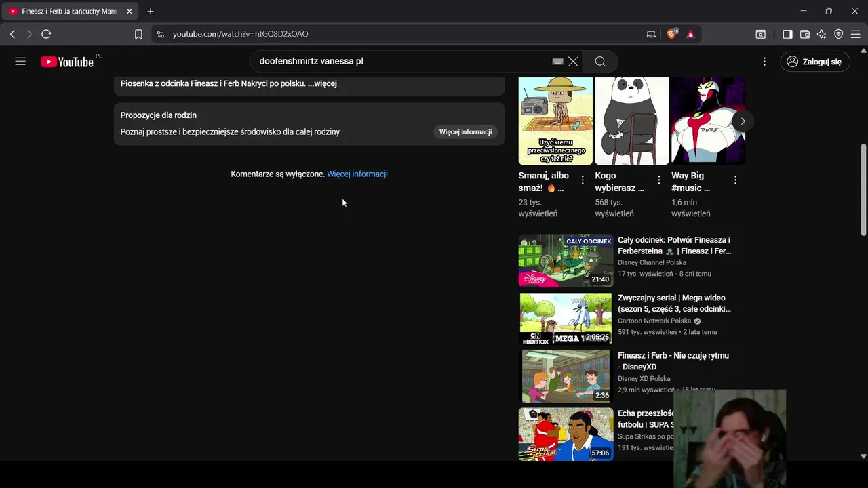This screenshot has height=488, width=868.
Task: Click the YouTube search input field
Action: (x=403, y=62)
